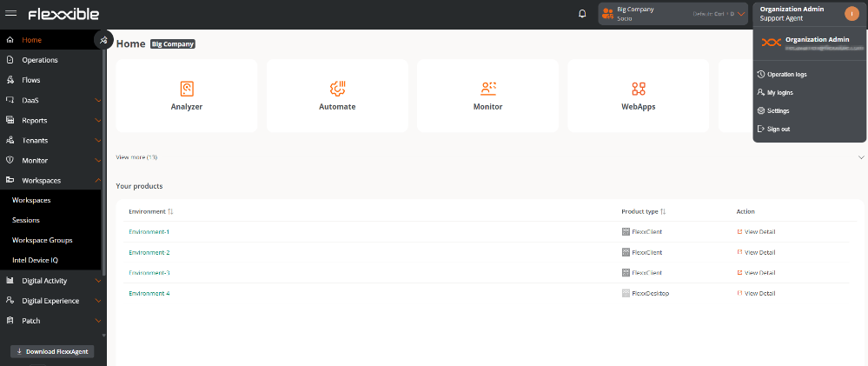This screenshot has height=366, width=868.
Task: Expand the Monitor sidebar section chevron
Action: tap(98, 161)
